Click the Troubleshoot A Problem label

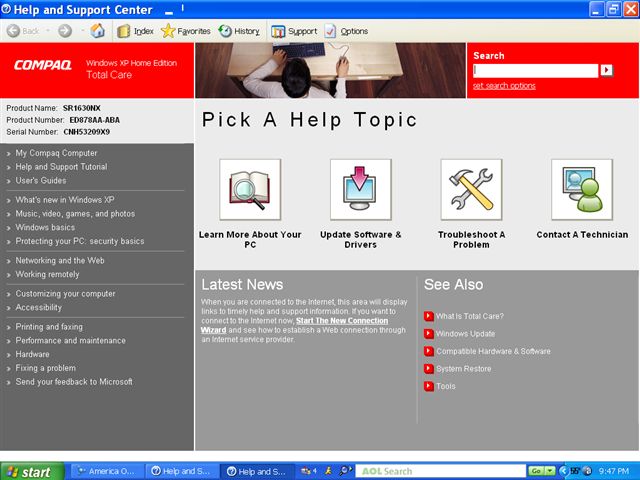tap(471, 240)
